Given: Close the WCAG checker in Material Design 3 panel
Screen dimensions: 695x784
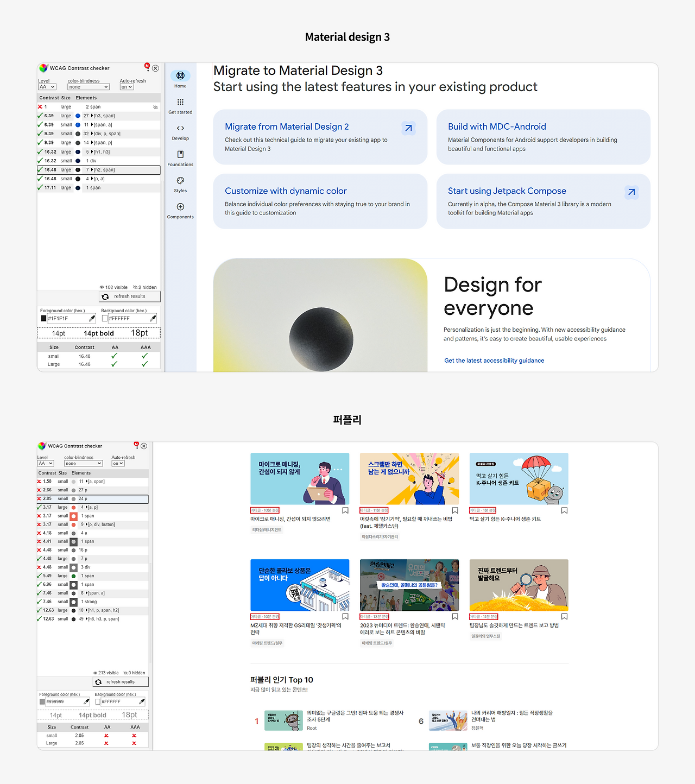Looking at the screenshot, I should point(155,68).
